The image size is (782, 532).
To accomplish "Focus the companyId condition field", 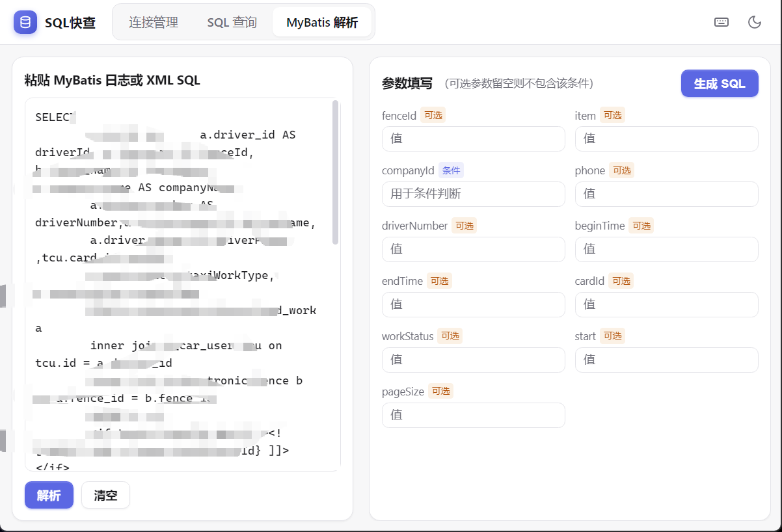I will click(x=473, y=194).
